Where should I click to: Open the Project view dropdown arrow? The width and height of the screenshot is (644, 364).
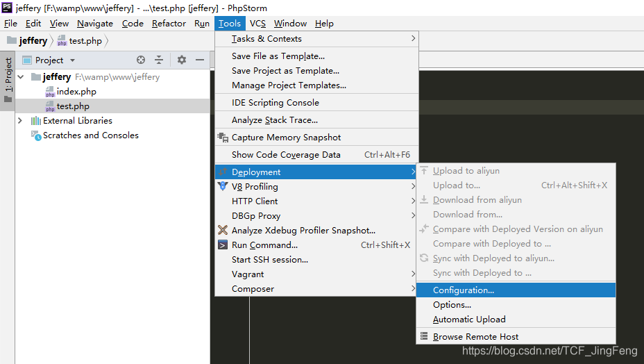pos(73,60)
